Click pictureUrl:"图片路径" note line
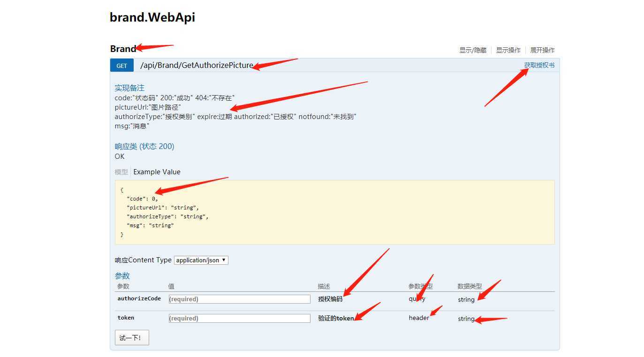 pos(148,107)
